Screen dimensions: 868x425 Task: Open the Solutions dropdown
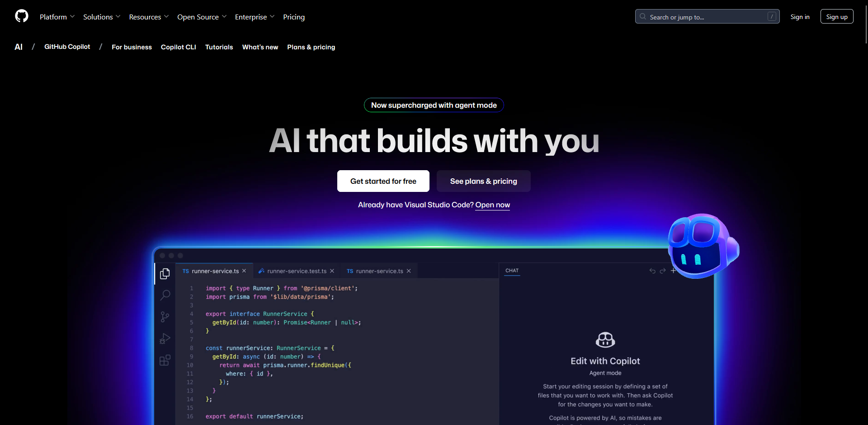[102, 17]
